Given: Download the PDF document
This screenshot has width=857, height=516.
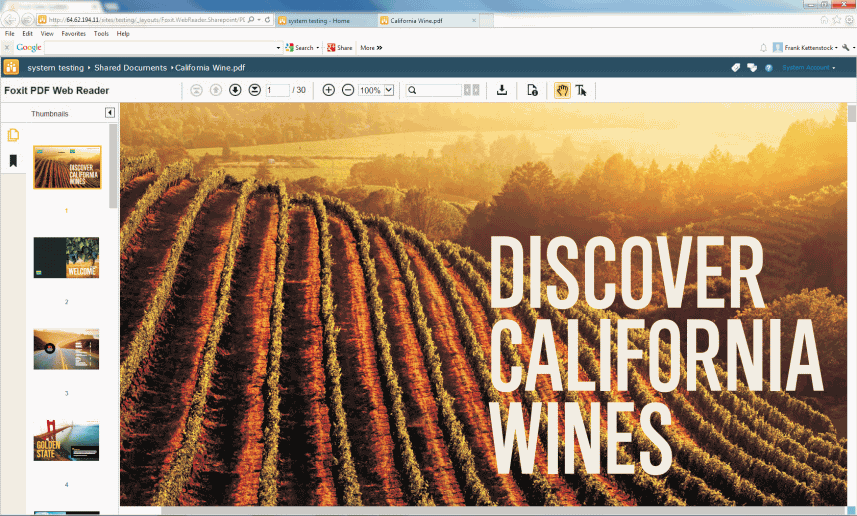Looking at the screenshot, I should click(x=502, y=90).
